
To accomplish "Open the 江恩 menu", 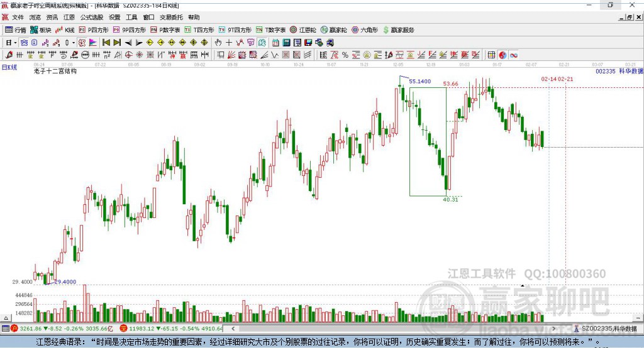I will (x=69, y=17).
